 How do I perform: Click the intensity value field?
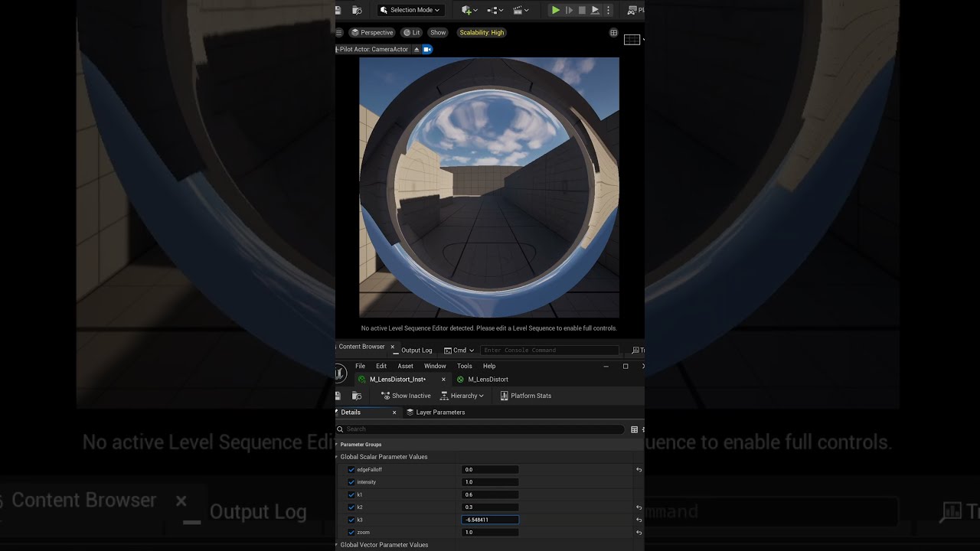pos(490,482)
